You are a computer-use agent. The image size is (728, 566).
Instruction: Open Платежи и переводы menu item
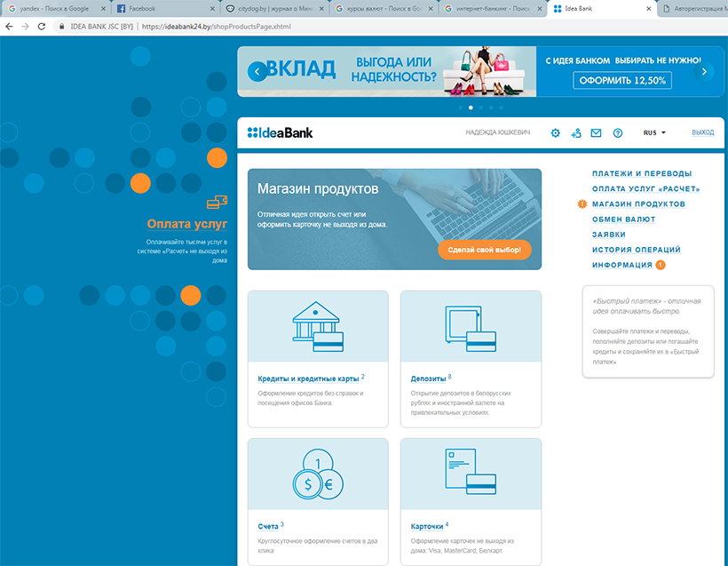(642, 174)
